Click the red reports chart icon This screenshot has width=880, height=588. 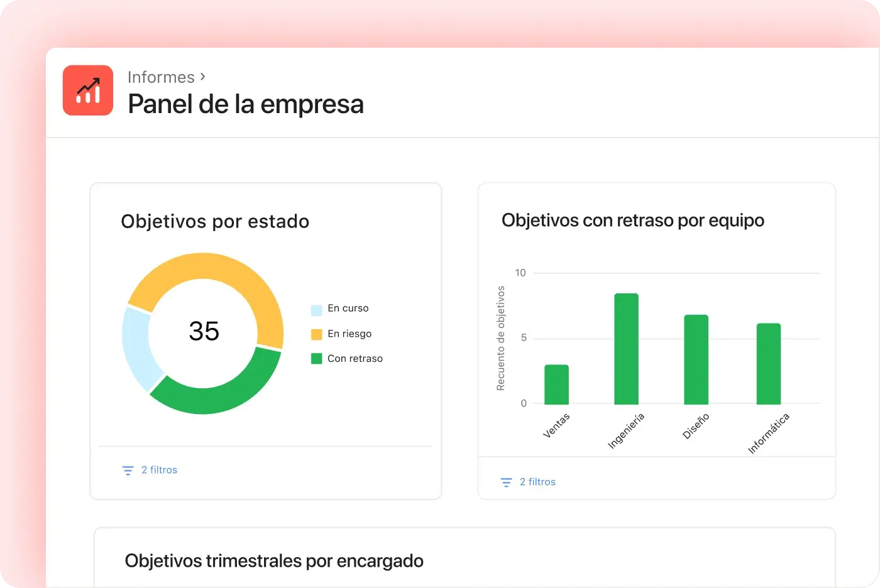(x=88, y=90)
